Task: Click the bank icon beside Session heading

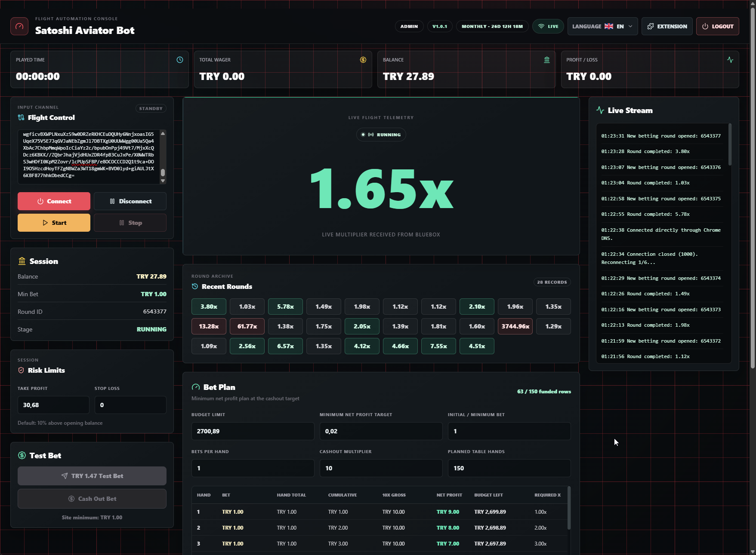Action: [22, 261]
